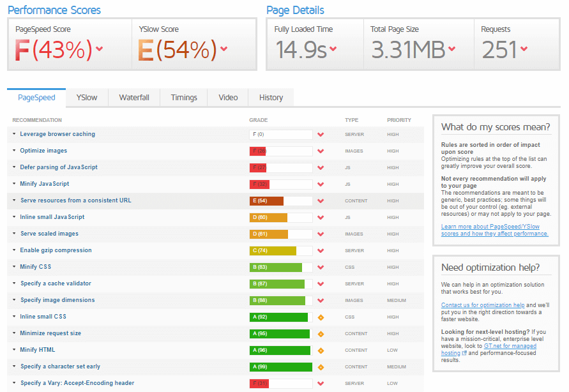Screen dimensions: 569x392
Task: Click the A (99) character set grade bar
Action: click(281, 367)
